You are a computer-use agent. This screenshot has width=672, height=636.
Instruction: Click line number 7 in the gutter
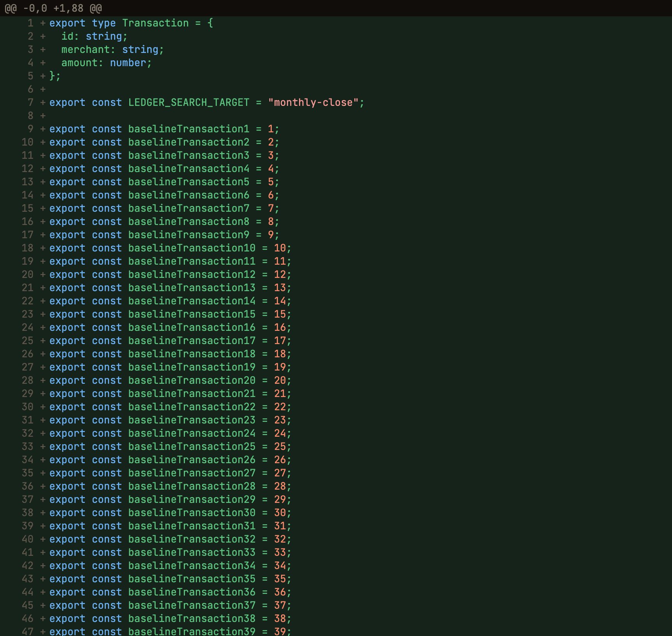click(30, 102)
